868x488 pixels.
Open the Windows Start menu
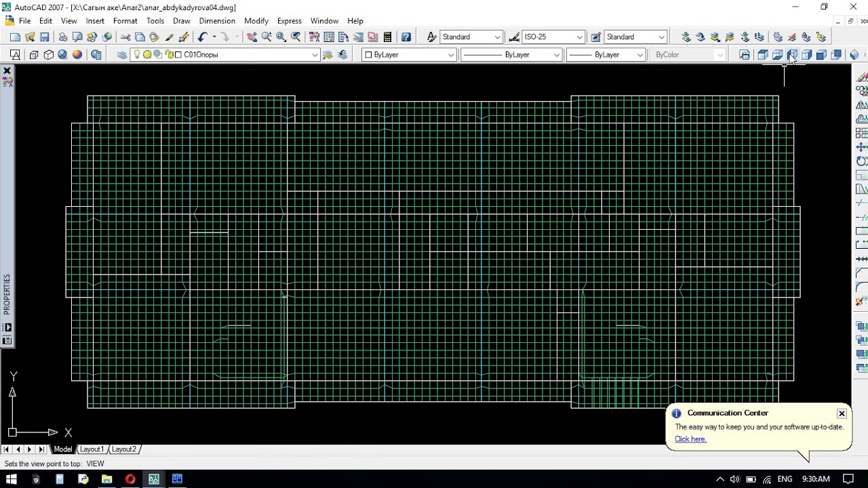(x=12, y=479)
